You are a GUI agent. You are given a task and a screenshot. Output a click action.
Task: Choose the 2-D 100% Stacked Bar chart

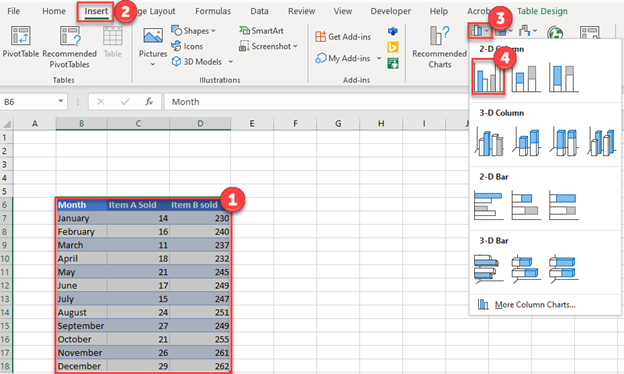563,205
